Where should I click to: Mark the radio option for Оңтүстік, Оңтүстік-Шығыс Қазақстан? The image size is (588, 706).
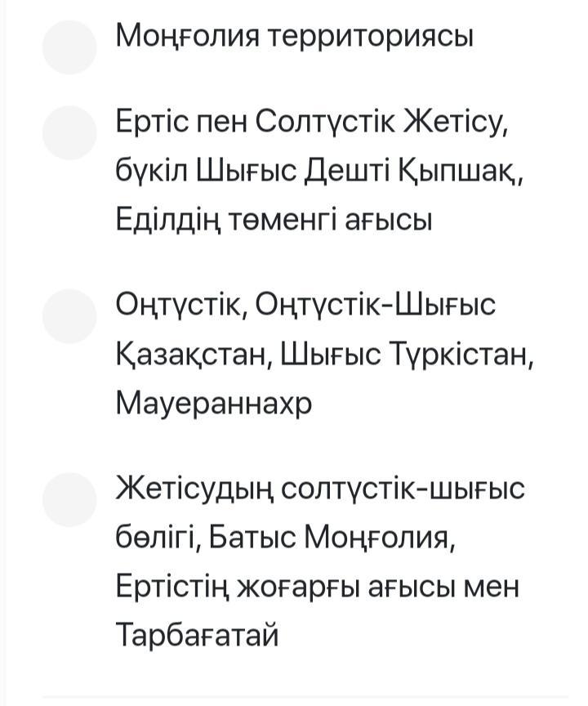coord(69,315)
